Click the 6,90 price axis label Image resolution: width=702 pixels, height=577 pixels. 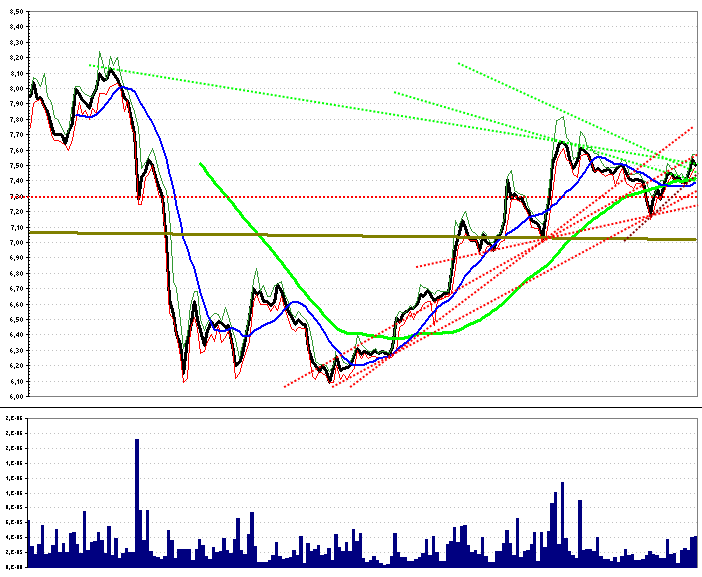click(16, 258)
